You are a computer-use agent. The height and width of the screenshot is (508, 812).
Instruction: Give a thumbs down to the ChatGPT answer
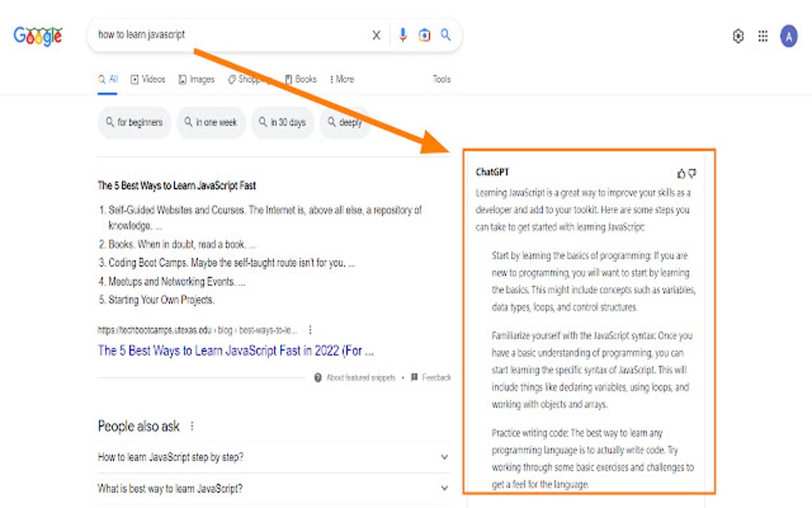click(x=692, y=171)
